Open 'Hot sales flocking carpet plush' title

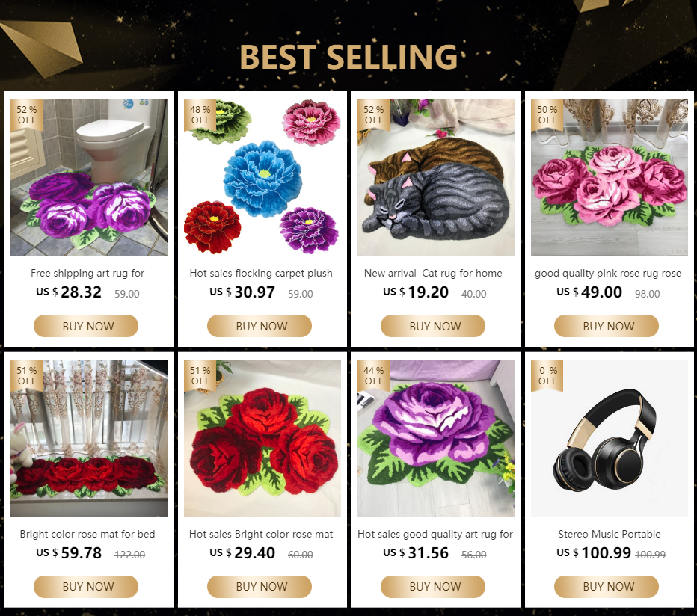pos(261,273)
